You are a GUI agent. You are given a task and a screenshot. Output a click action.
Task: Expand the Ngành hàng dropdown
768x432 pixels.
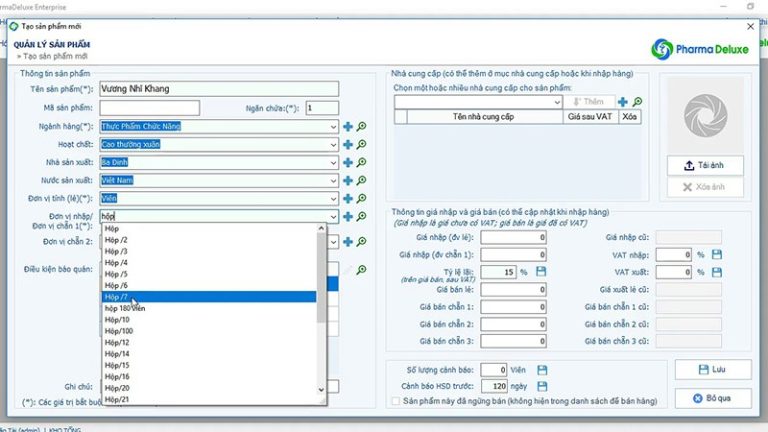[x=332, y=127]
